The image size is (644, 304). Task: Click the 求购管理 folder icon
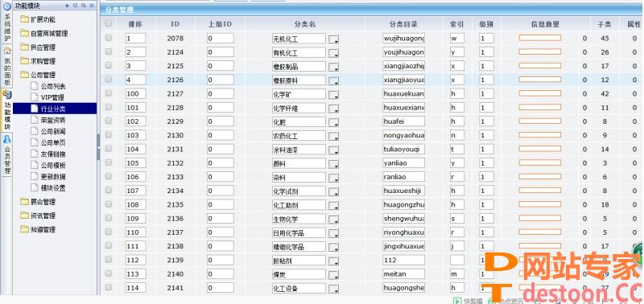click(25, 61)
